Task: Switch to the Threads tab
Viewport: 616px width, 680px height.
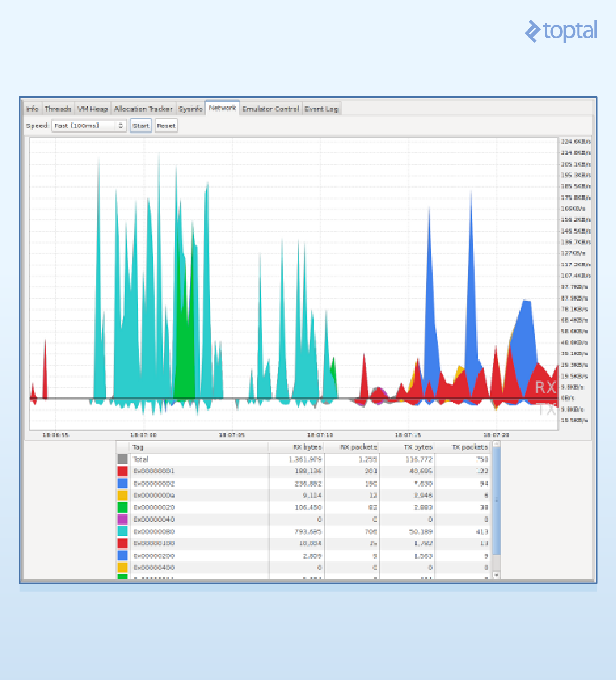Action: tap(58, 109)
